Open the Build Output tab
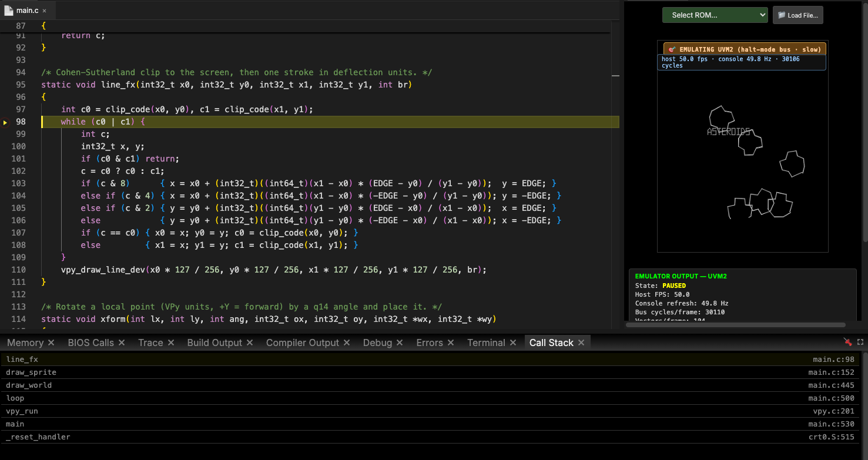Screen dimensions: 868x460 (215, 343)
